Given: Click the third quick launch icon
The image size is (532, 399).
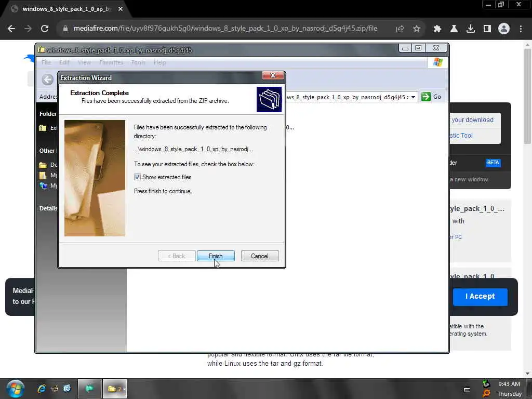Looking at the screenshot, I should pos(67,388).
